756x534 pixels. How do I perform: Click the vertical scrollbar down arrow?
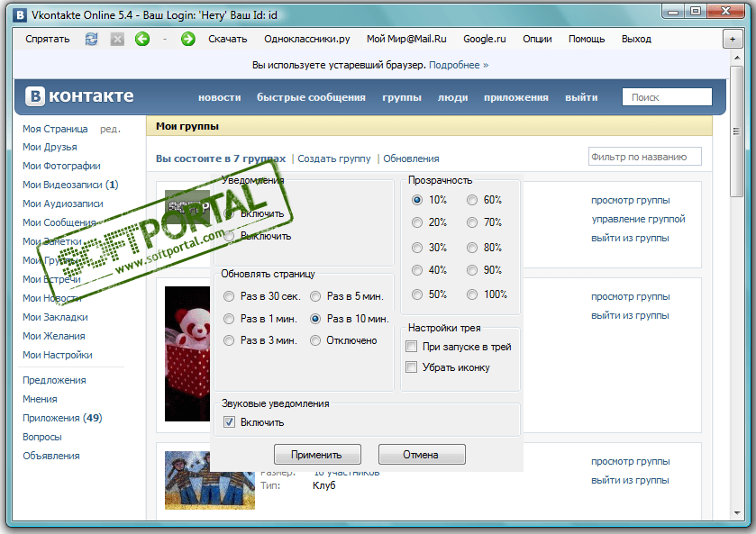[x=737, y=512]
